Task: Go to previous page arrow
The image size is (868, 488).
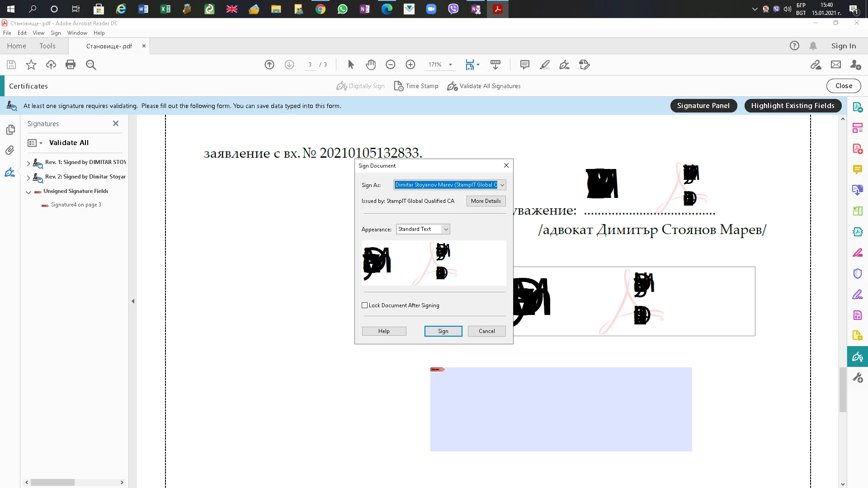Action: coord(269,65)
